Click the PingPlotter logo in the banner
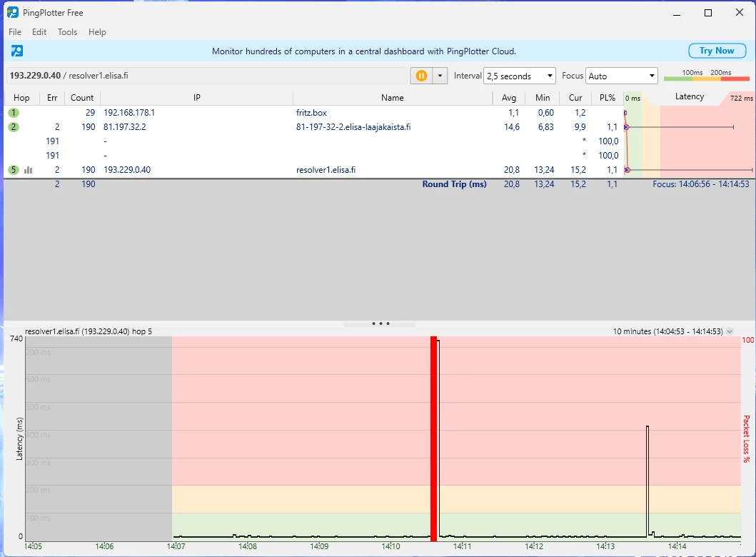Image resolution: width=756 pixels, height=557 pixels. click(x=17, y=51)
